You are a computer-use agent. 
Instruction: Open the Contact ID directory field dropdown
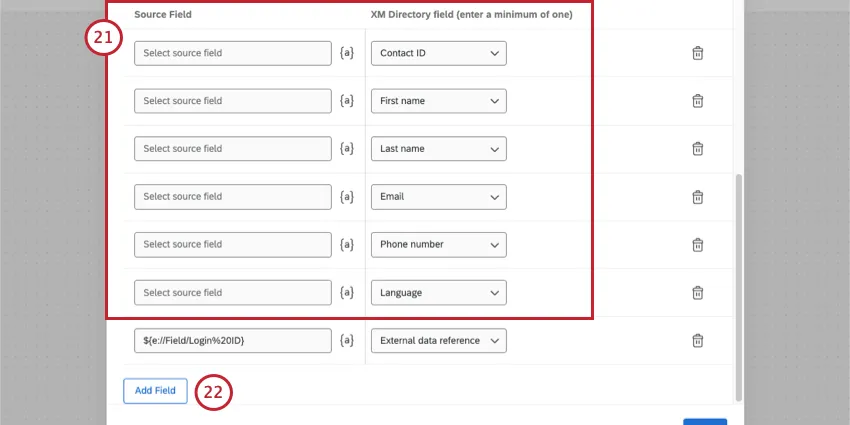point(438,53)
